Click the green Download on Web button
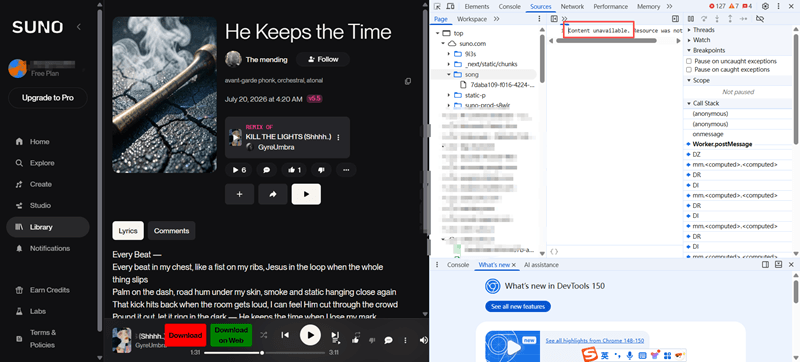Screen dimensions: 800x362 (231, 335)
